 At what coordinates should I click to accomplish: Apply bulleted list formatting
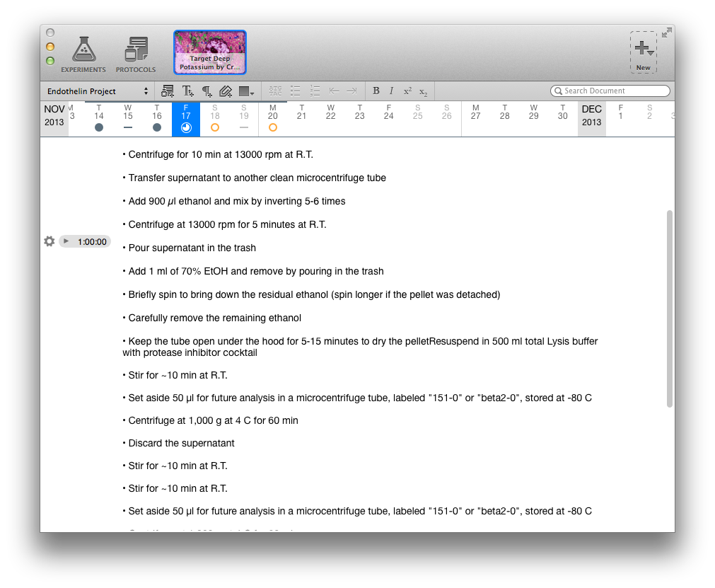[296, 91]
